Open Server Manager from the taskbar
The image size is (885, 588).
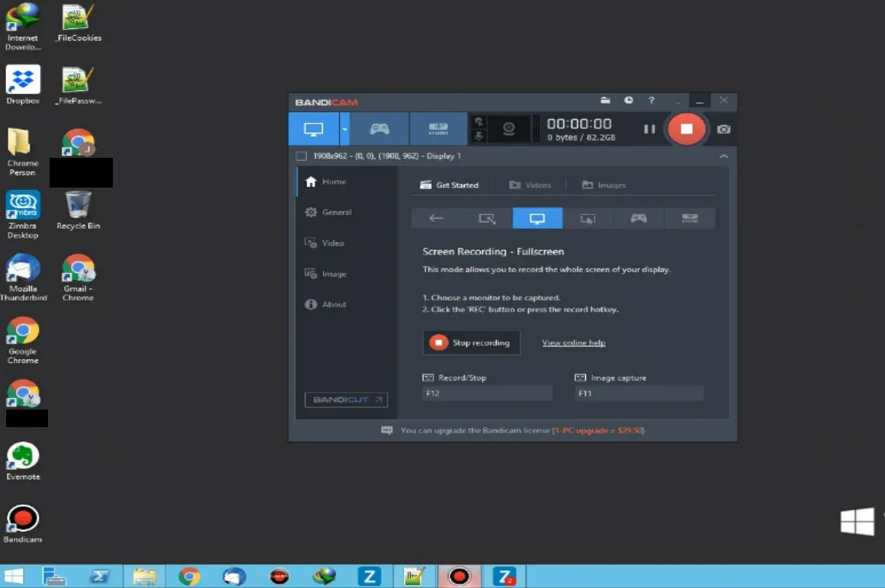tap(54, 576)
